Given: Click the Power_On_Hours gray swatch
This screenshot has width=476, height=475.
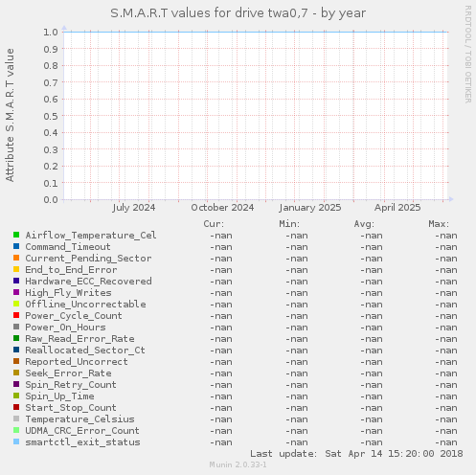Looking at the screenshot, I should [x=16, y=327].
